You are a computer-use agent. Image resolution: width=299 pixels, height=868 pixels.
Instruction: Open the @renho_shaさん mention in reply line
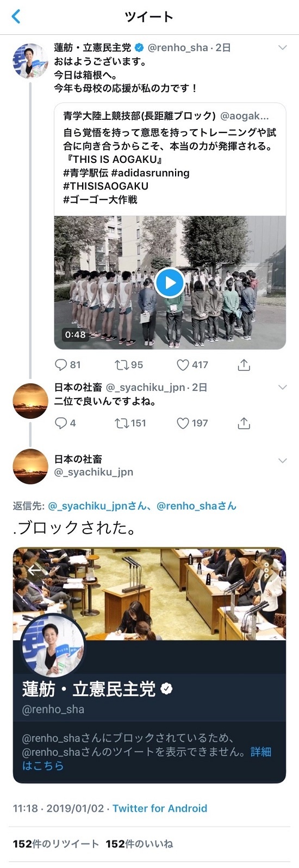pyautogui.click(x=196, y=506)
